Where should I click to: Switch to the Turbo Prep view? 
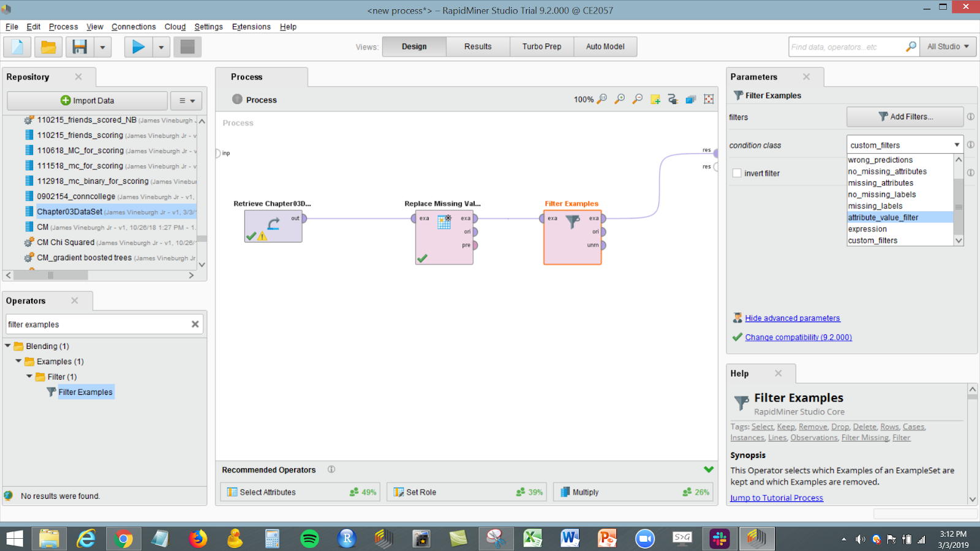click(541, 47)
